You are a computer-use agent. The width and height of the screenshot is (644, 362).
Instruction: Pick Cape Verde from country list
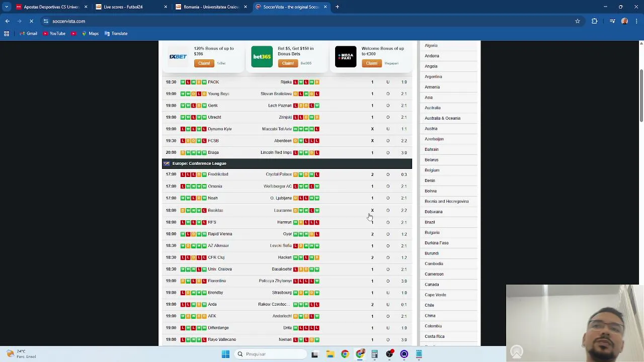[x=435, y=295]
